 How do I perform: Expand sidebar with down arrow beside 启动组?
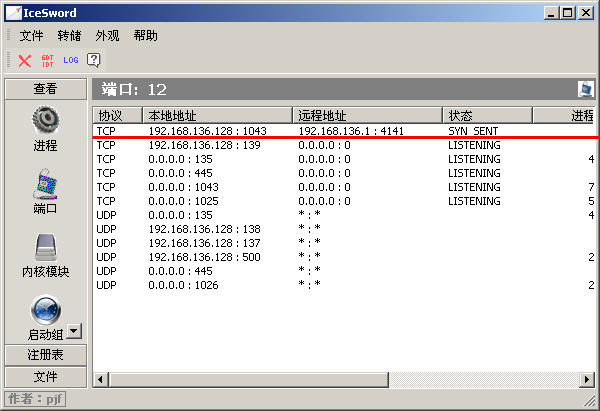coord(74,331)
